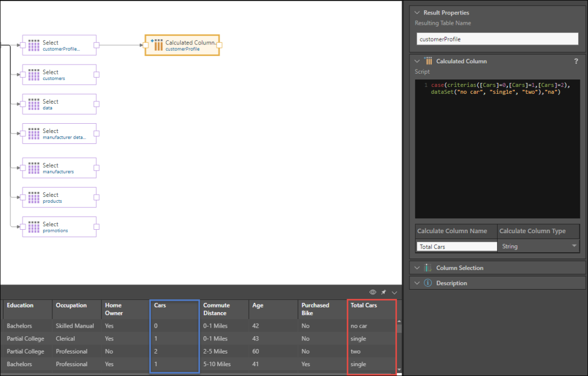Click the Calculated Column node icon
The width and height of the screenshot is (588, 376).
click(156, 45)
